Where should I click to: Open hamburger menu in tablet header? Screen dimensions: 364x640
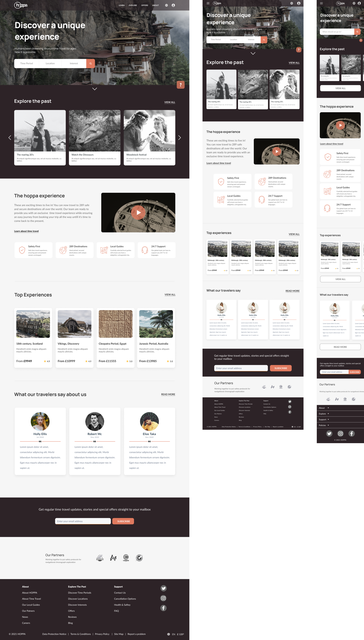click(x=208, y=3)
